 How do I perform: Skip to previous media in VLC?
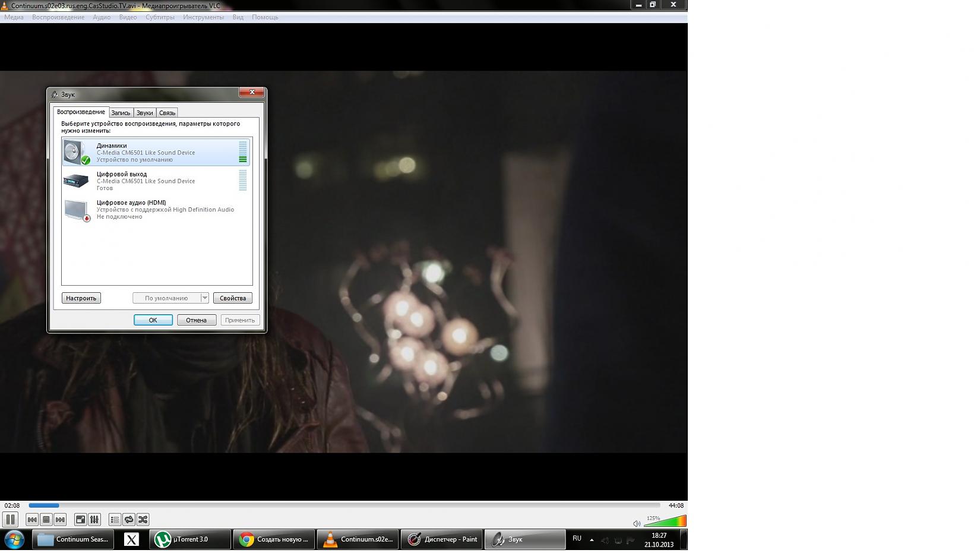[32, 519]
